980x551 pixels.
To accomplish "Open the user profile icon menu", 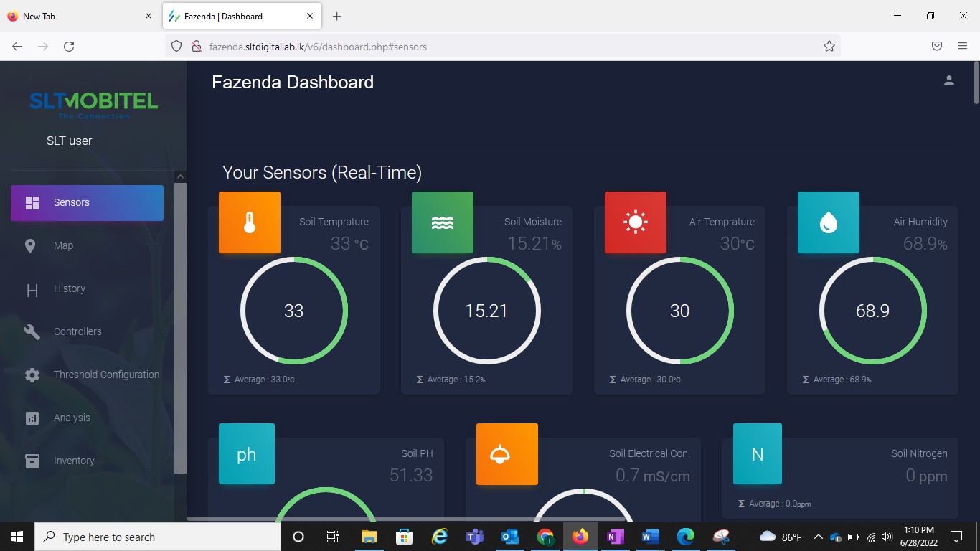I will (948, 81).
